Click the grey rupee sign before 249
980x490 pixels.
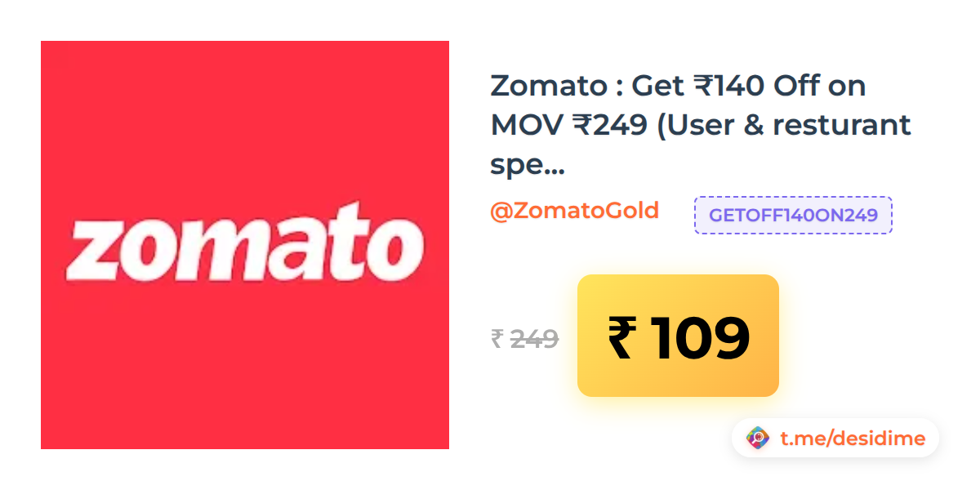pos(497,338)
